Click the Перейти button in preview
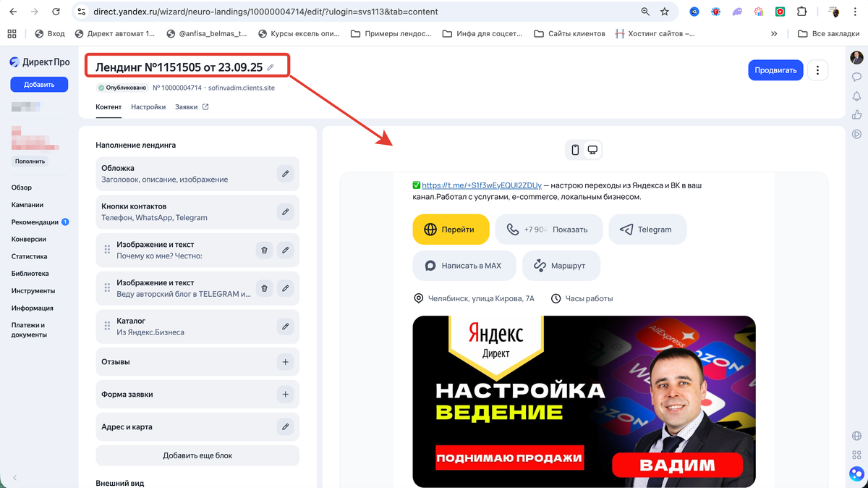Screen dimensions: 868x488 pyautogui.click(x=451, y=230)
